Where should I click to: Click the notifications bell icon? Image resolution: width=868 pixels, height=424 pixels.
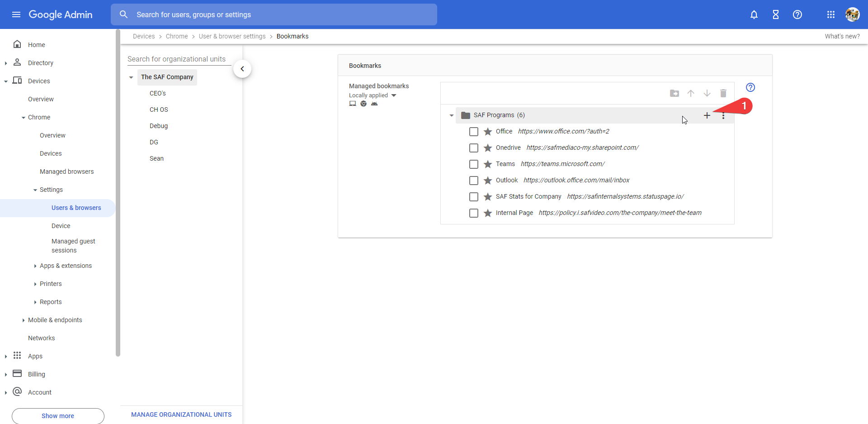(754, 14)
